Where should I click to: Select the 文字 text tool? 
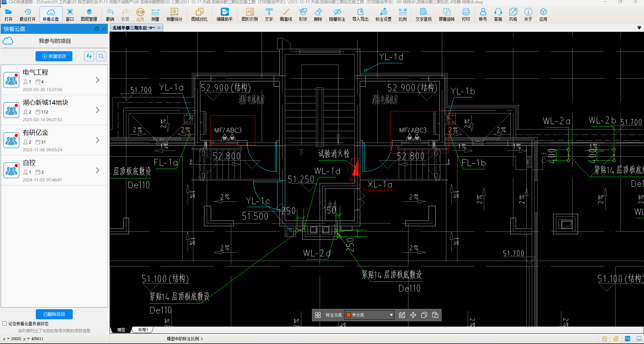(269, 15)
